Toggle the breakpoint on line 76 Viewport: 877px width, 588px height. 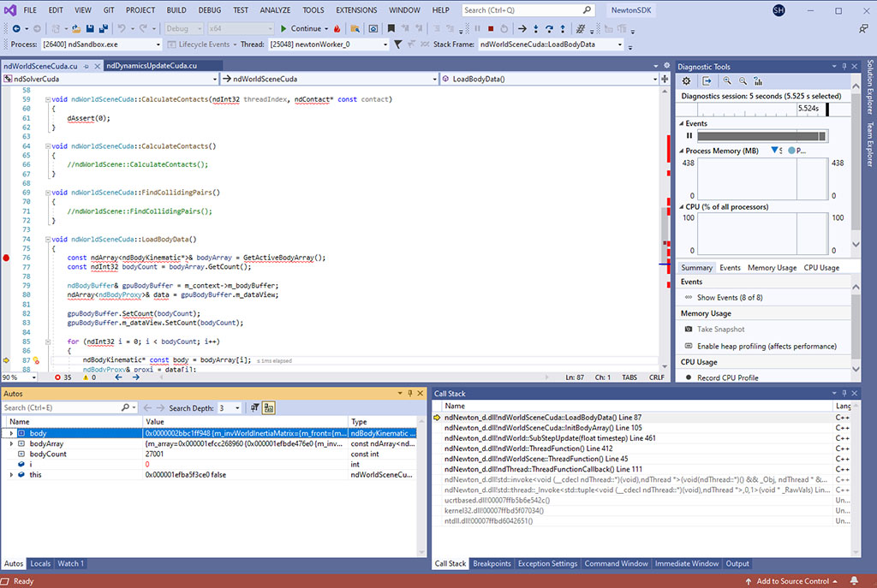[x=7, y=258]
